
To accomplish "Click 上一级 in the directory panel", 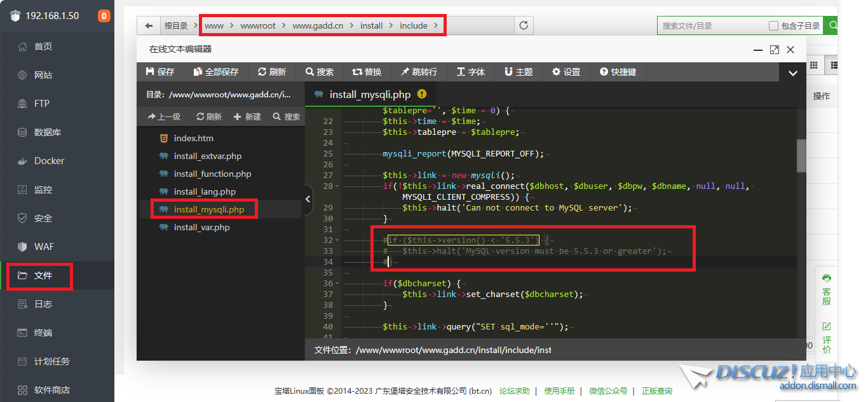I will pos(164,116).
